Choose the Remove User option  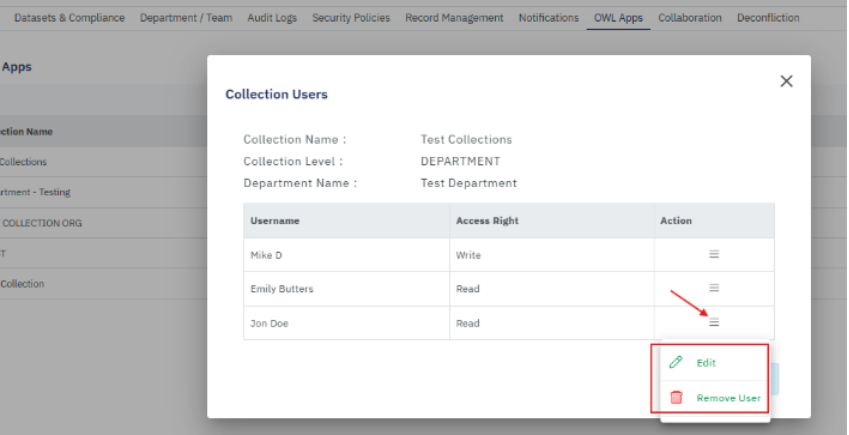728,398
